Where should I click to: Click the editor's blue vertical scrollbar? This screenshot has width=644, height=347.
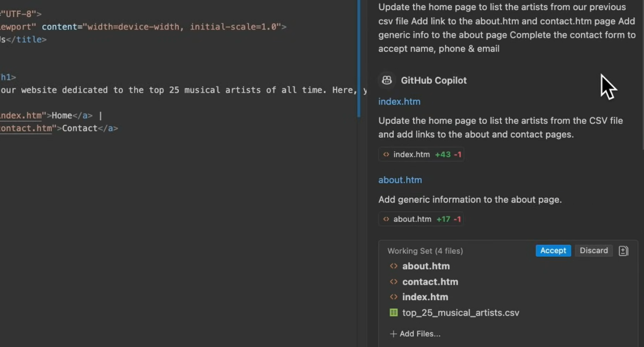pos(359,58)
